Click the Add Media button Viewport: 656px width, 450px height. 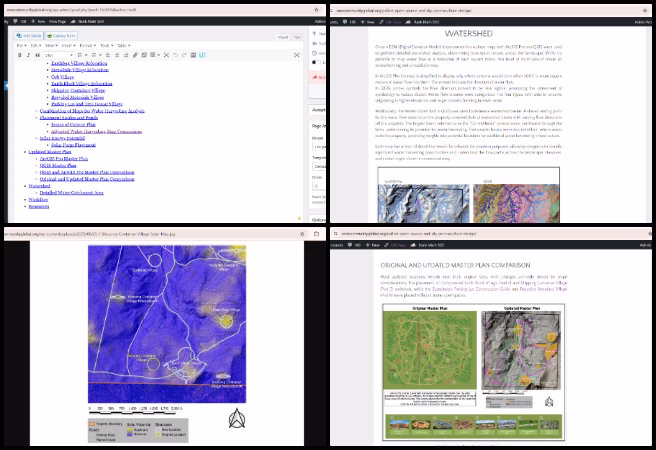tap(28, 36)
